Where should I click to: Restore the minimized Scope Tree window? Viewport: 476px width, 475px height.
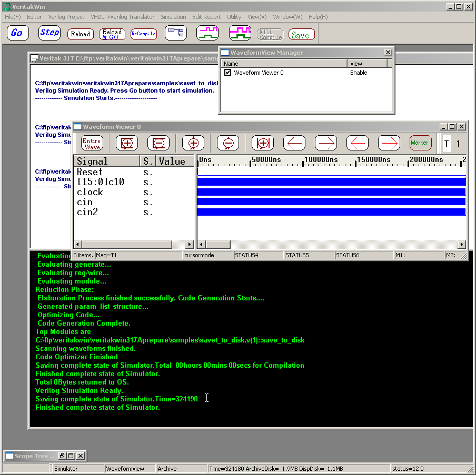(62, 456)
